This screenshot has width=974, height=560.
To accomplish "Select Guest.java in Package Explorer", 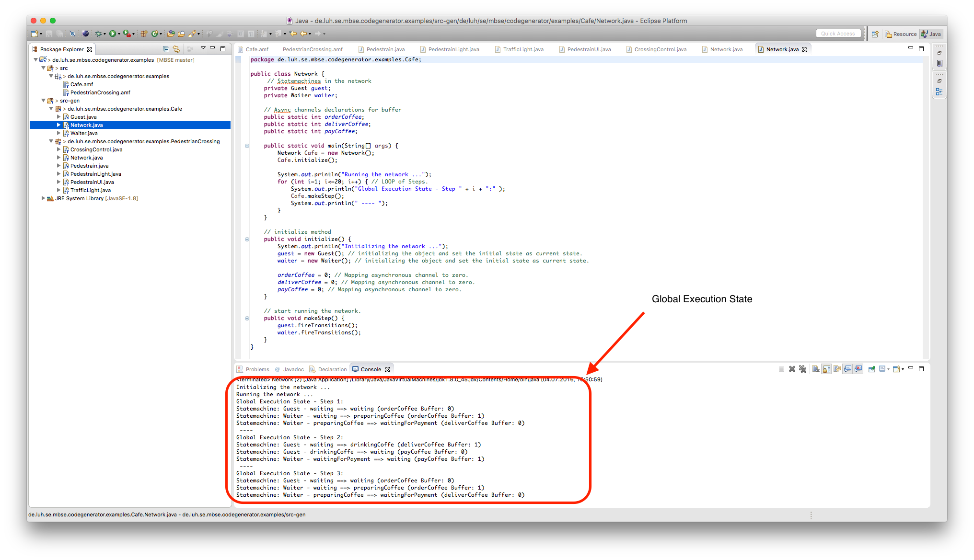I will (x=83, y=117).
